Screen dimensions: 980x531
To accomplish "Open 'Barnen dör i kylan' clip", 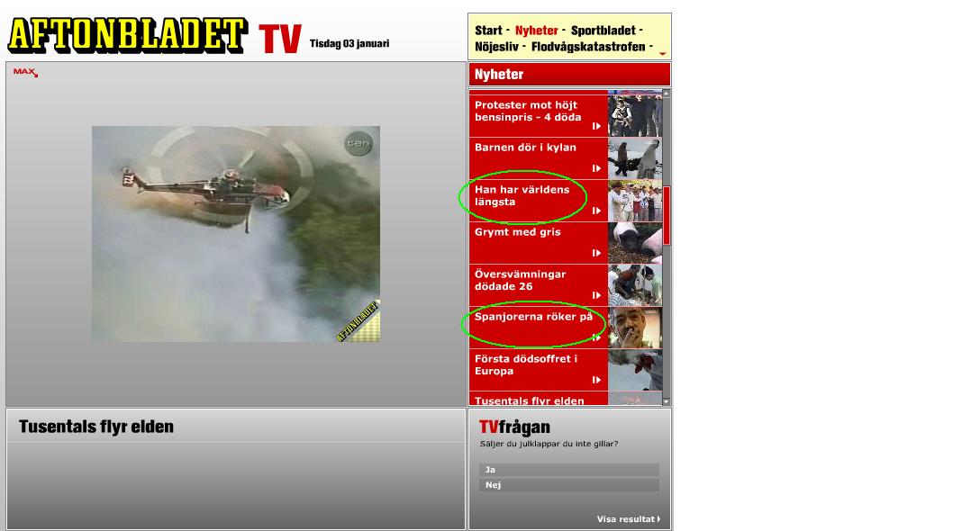I will [538, 158].
